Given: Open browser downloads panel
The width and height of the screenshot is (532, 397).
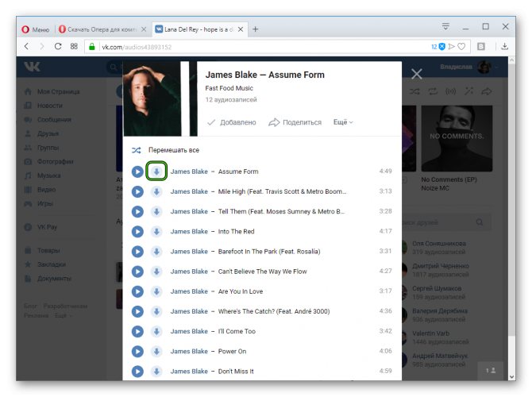Looking at the screenshot, I should 504,47.
